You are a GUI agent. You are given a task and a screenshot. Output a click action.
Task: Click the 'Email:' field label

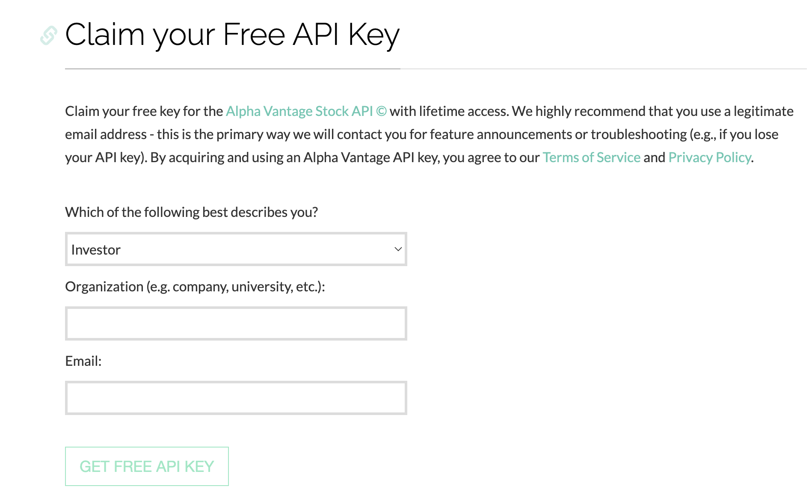[83, 361]
